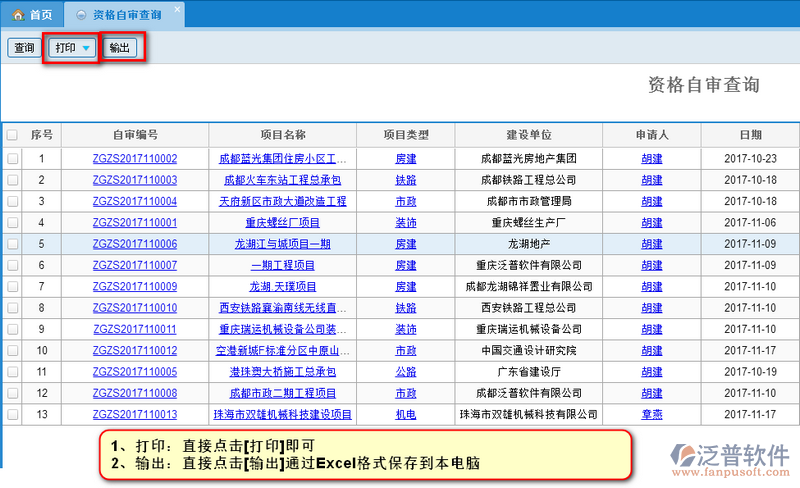This screenshot has height=488, width=800.
Task: Toggle the select-all checkbox in table header
Action: pyautogui.click(x=12, y=135)
